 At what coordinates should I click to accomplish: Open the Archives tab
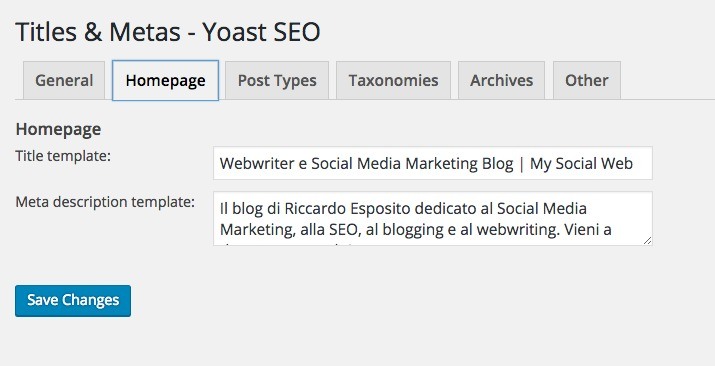pyautogui.click(x=502, y=81)
